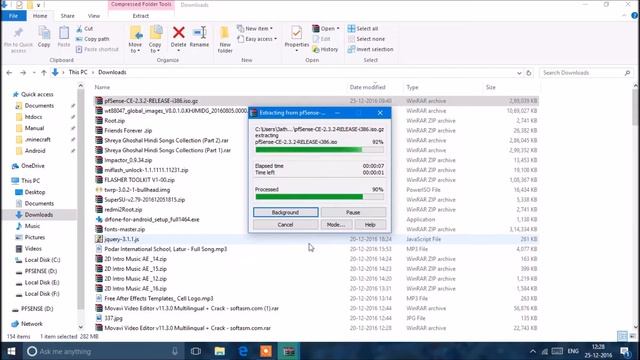Click the Mode... button
Viewport: 640px width, 360px height.
point(336,224)
